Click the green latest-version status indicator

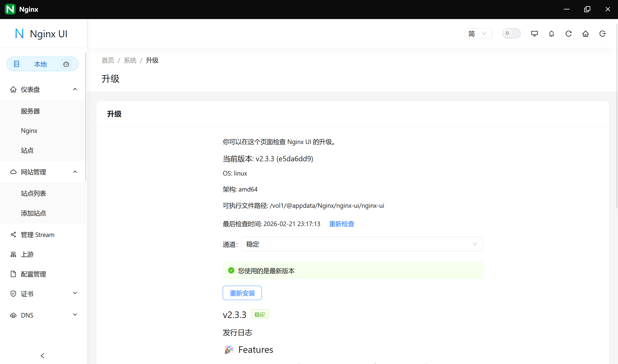click(231, 270)
